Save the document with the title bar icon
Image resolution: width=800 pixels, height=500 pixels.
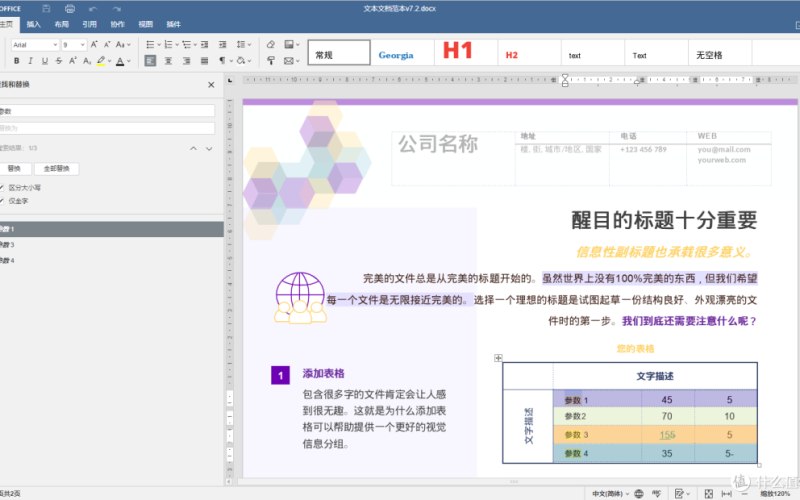click(x=46, y=8)
